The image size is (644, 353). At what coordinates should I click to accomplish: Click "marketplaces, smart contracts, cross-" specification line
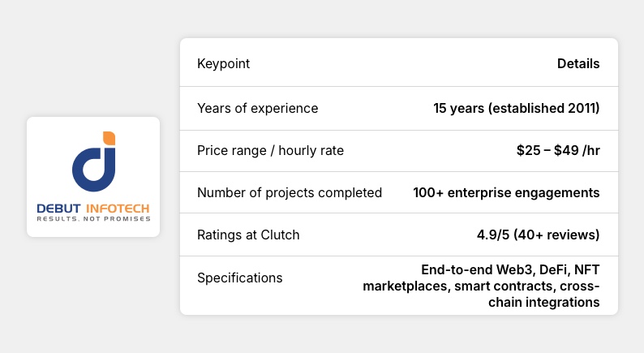(x=481, y=286)
